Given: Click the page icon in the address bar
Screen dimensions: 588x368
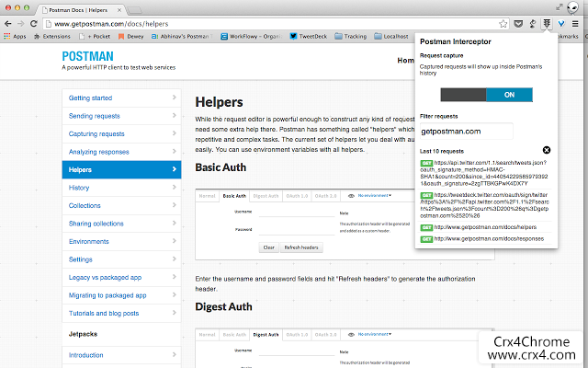Looking at the screenshot, I should (48, 24).
